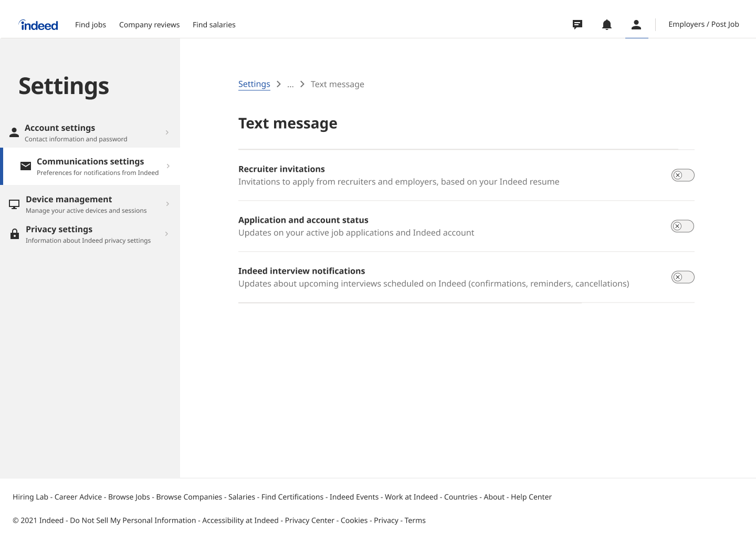756x538 pixels.
Task: Open the messages chat icon
Action: [577, 24]
